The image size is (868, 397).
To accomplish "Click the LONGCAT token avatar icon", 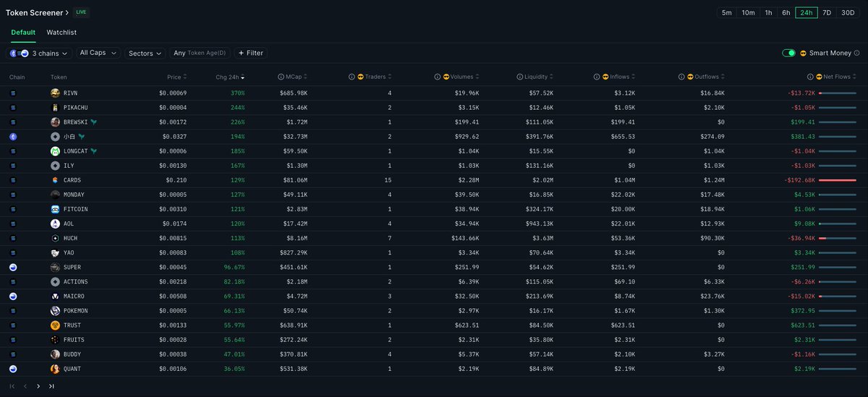I will click(x=55, y=151).
